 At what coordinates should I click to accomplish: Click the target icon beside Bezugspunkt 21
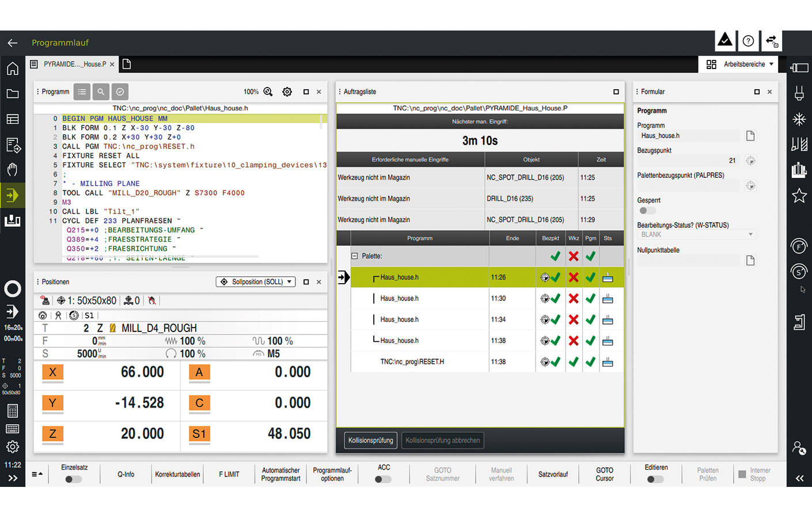coord(750,161)
